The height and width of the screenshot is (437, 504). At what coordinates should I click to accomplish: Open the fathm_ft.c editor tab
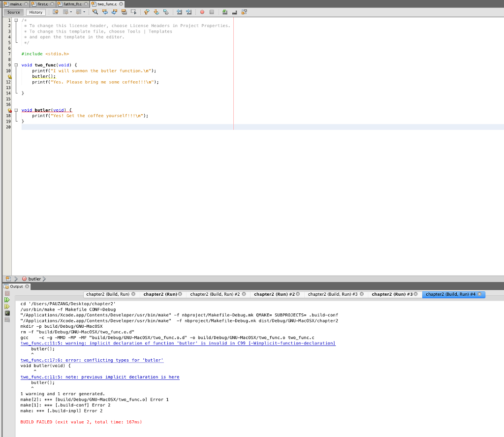[72, 4]
